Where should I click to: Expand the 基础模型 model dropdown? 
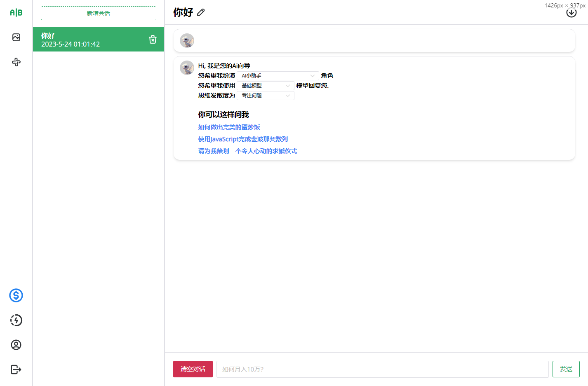pos(265,86)
